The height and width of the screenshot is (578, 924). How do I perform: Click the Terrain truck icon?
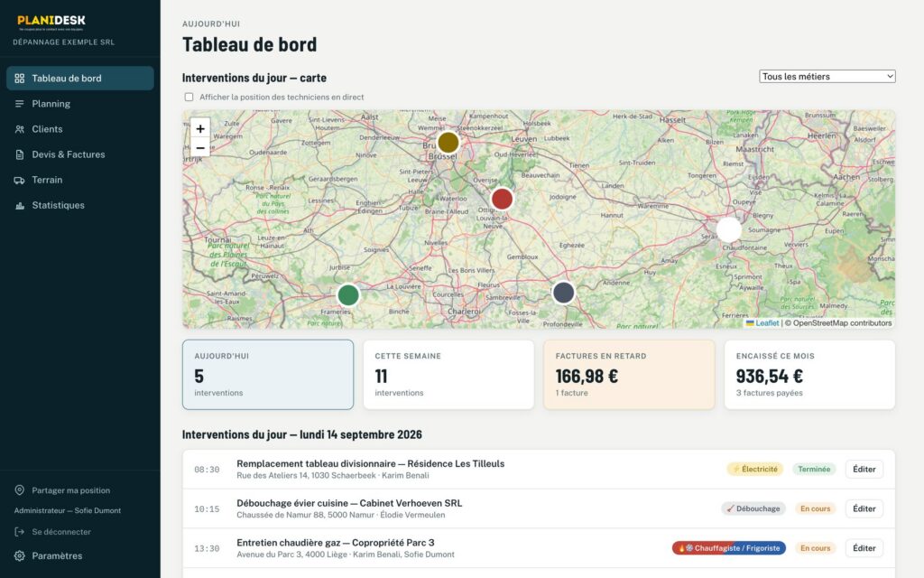(x=20, y=180)
